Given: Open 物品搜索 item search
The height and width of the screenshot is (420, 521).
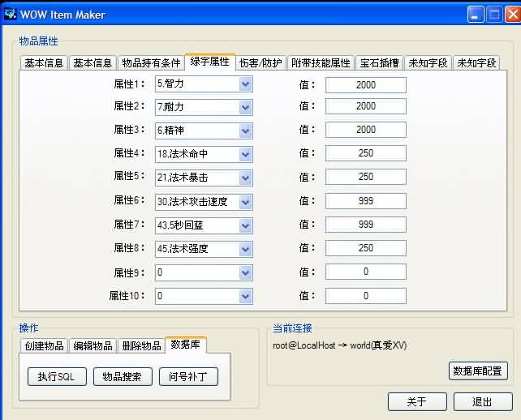Looking at the screenshot, I should tap(123, 376).
